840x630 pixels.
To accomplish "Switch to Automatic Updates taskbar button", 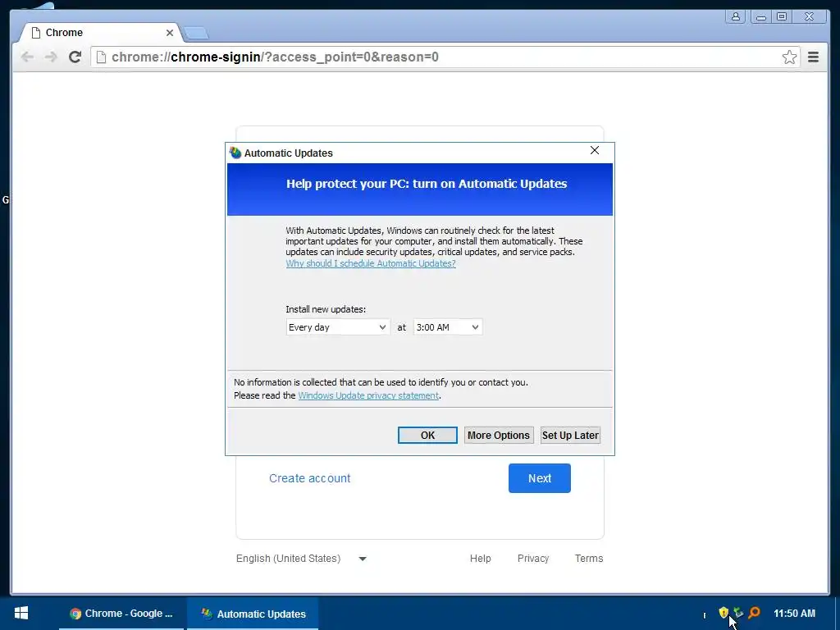I will (x=253, y=614).
